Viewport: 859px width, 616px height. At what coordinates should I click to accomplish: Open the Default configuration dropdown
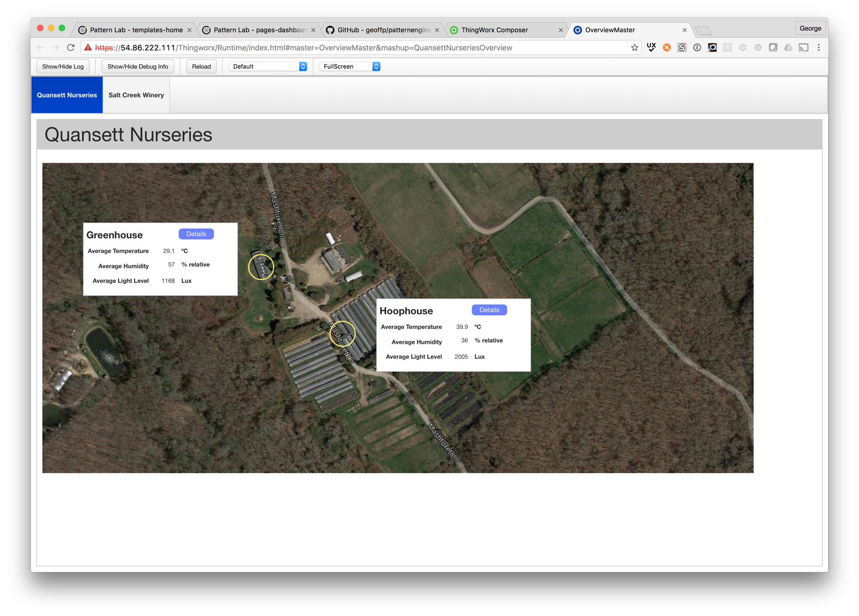point(268,66)
